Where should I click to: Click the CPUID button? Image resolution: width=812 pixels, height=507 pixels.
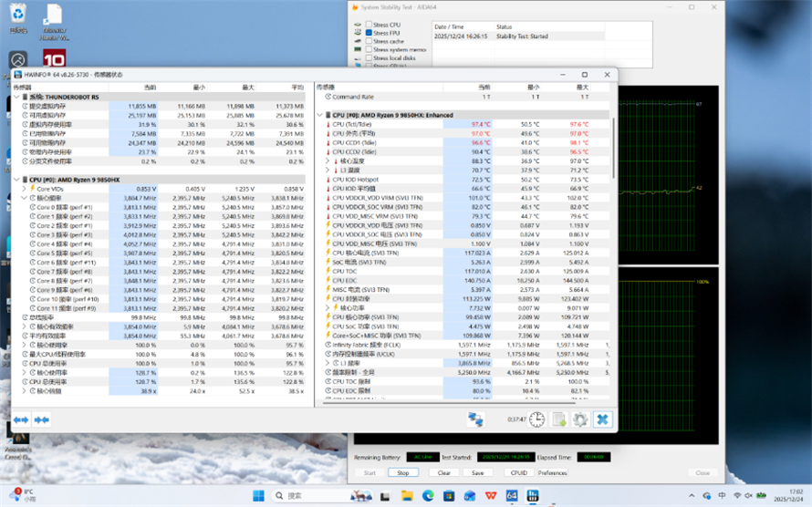(517, 473)
